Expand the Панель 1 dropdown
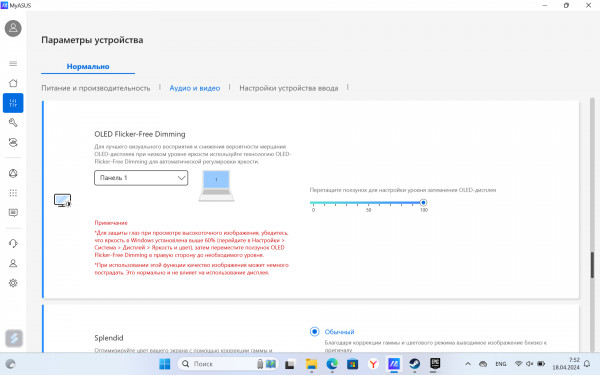Viewport: 600px width, 375px height. click(x=141, y=178)
